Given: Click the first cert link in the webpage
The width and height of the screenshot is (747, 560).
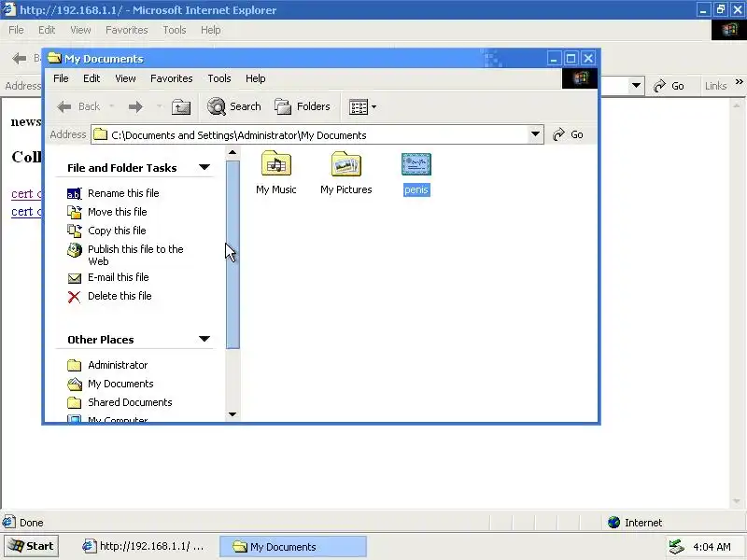Looking at the screenshot, I should click(27, 194).
